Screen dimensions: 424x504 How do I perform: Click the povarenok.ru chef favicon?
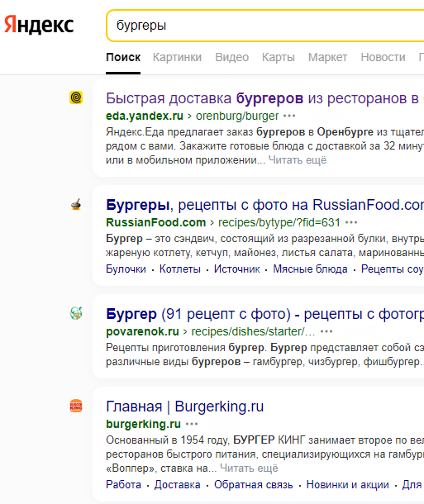point(76,313)
